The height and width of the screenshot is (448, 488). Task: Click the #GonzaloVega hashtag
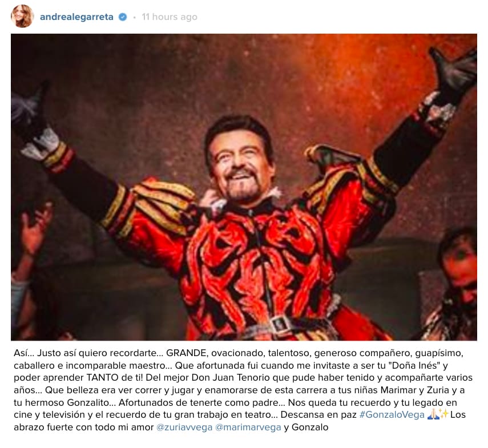coord(392,415)
